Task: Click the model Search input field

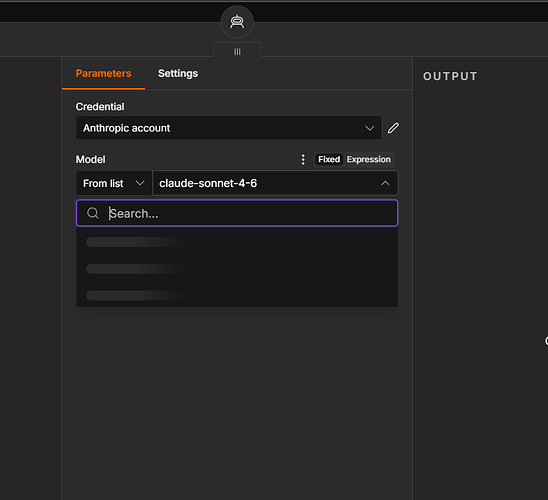Action: (x=237, y=213)
